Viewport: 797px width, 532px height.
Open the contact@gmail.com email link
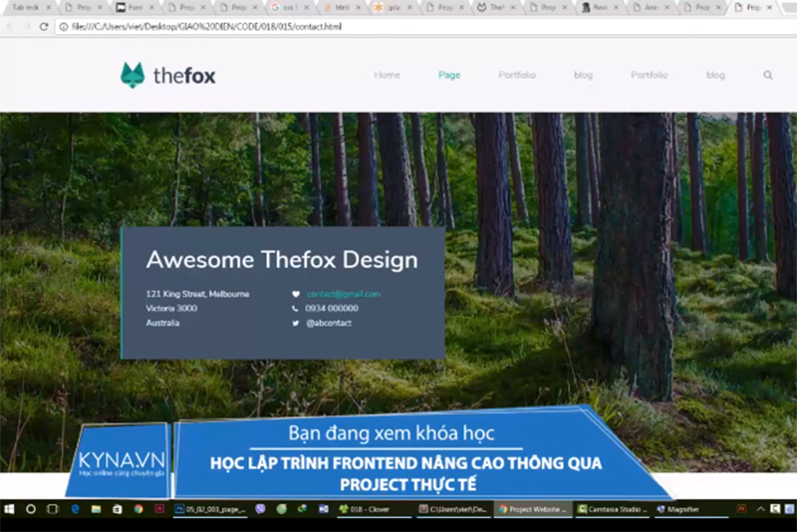pos(344,294)
